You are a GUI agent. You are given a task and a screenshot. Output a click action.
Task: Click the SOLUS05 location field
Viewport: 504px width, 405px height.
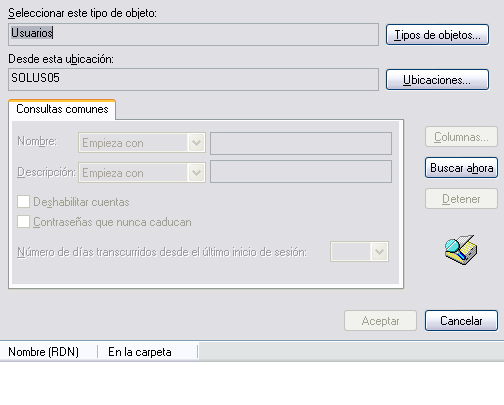coord(193,79)
